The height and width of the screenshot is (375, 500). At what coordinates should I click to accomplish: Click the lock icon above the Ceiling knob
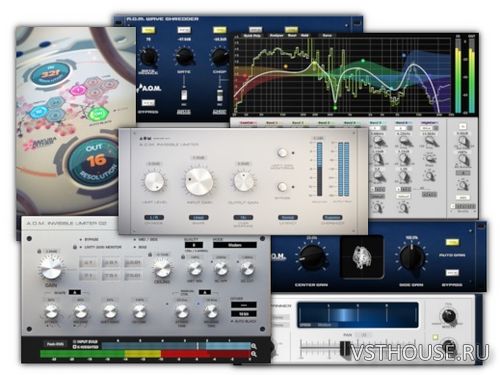tap(150, 255)
